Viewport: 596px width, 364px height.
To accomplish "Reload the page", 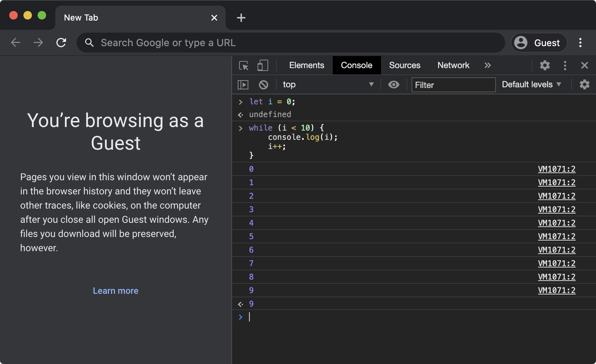I will point(61,43).
